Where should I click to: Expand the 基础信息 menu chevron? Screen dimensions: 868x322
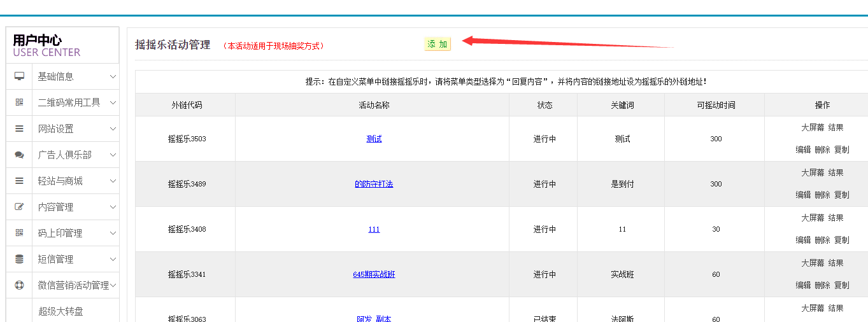point(113,76)
